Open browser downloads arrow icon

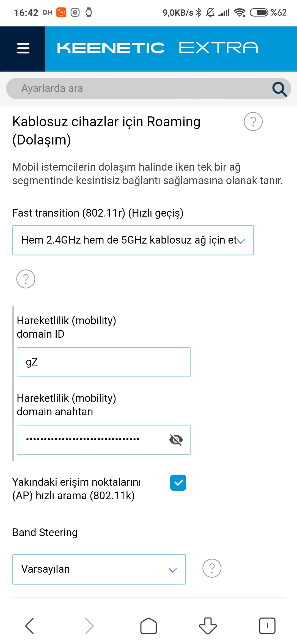[x=208, y=626]
